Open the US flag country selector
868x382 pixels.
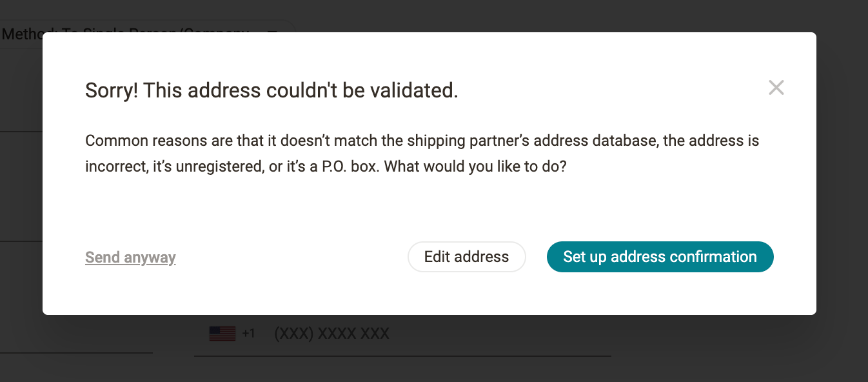[x=222, y=334]
